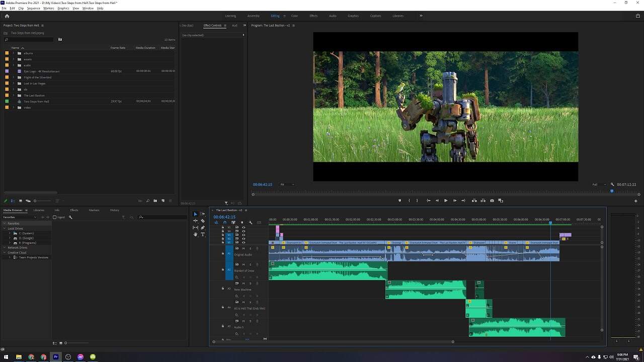644x362 pixels.
Task: Expand The Last Bastion bin
Action: point(14,96)
